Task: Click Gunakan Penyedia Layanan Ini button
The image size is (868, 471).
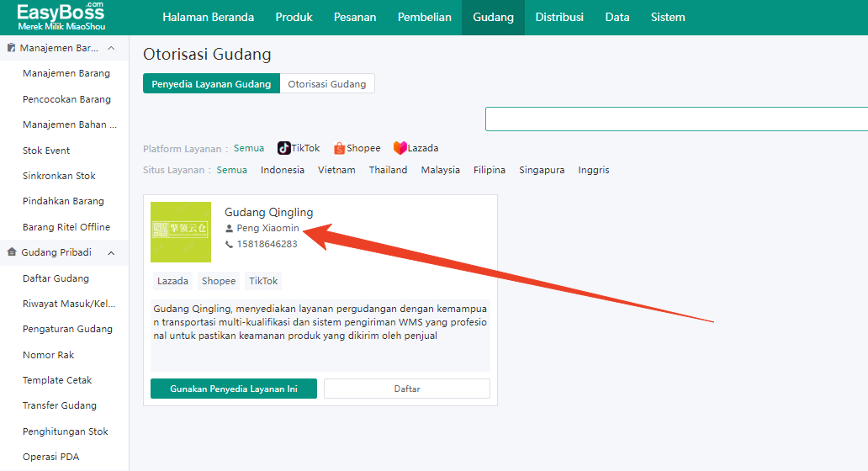Action: click(234, 389)
